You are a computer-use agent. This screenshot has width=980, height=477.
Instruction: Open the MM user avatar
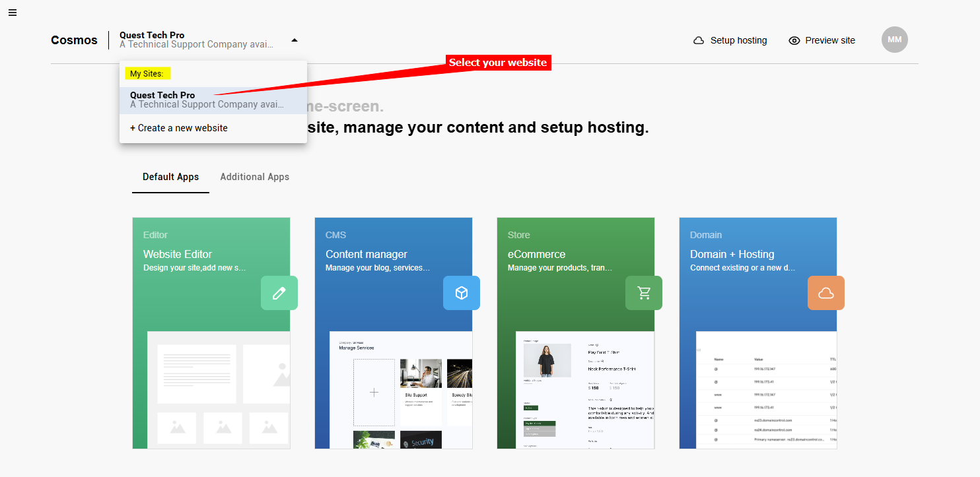pyautogui.click(x=894, y=40)
